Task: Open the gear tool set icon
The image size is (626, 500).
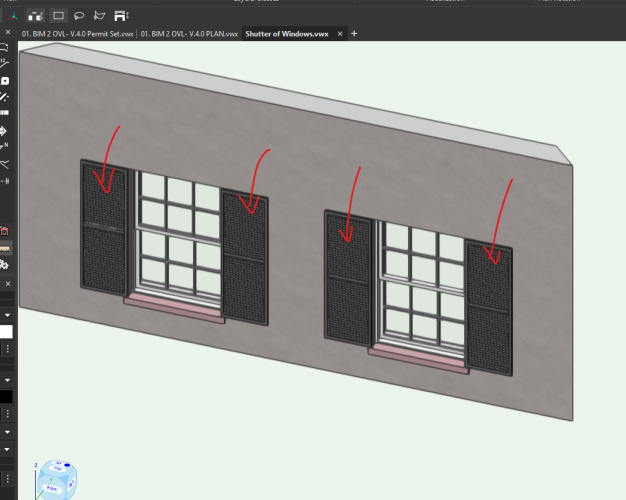Action: coord(5,264)
